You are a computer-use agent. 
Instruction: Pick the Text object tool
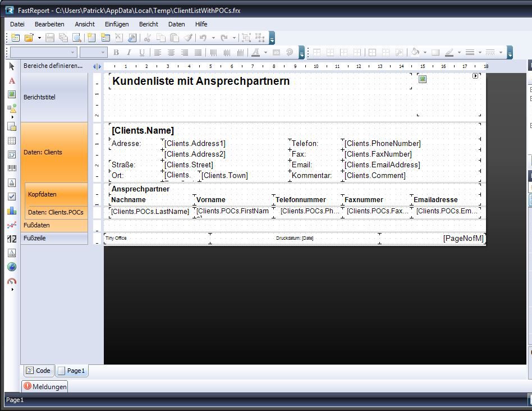click(x=12, y=81)
